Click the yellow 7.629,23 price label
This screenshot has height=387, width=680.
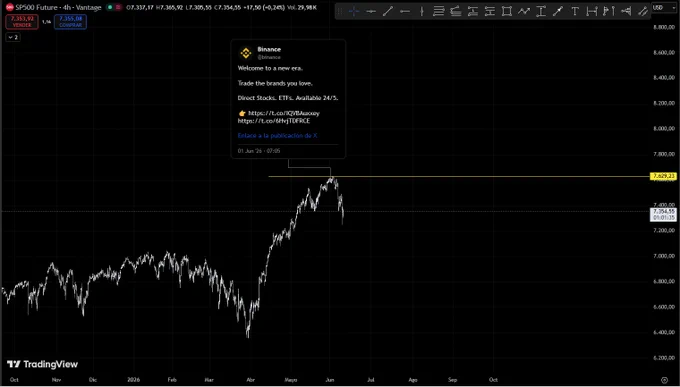point(663,176)
